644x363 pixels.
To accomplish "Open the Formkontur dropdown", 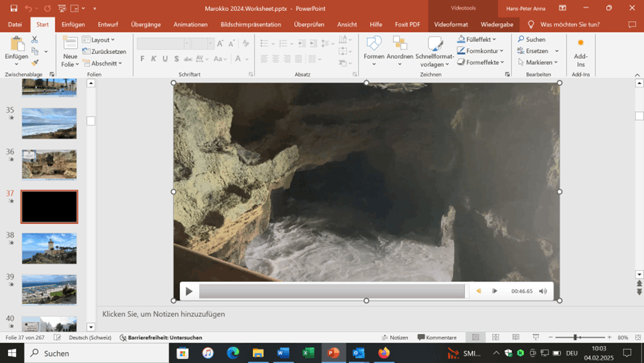I will click(x=480, y=51).
